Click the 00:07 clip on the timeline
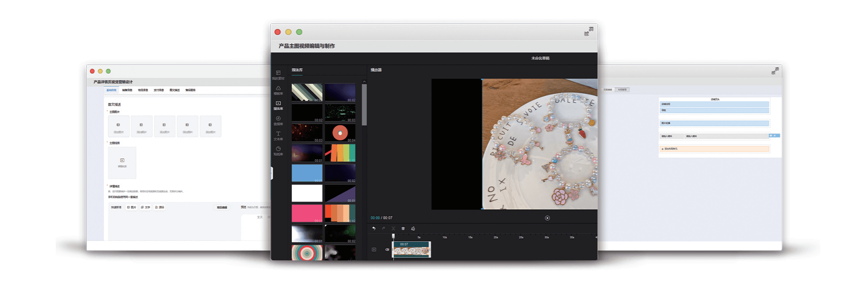This screenshot has height=304, width=868. pos(411,250)
